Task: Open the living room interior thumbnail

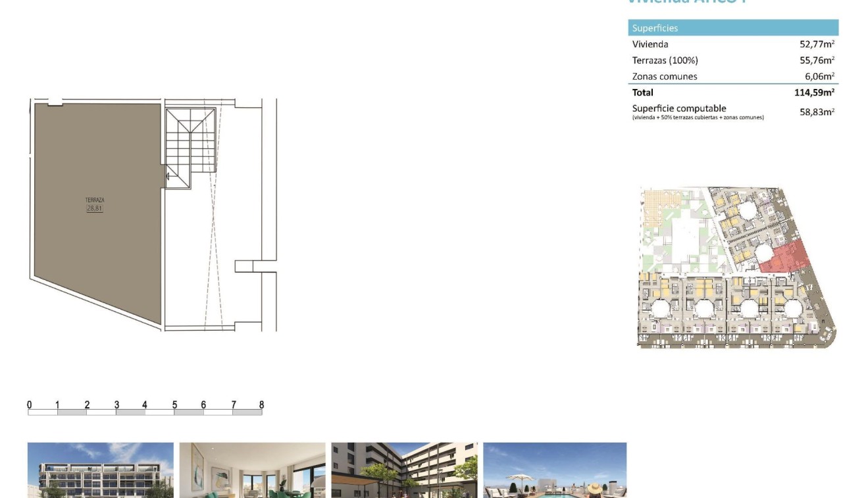Action: (x=253, y=470)
